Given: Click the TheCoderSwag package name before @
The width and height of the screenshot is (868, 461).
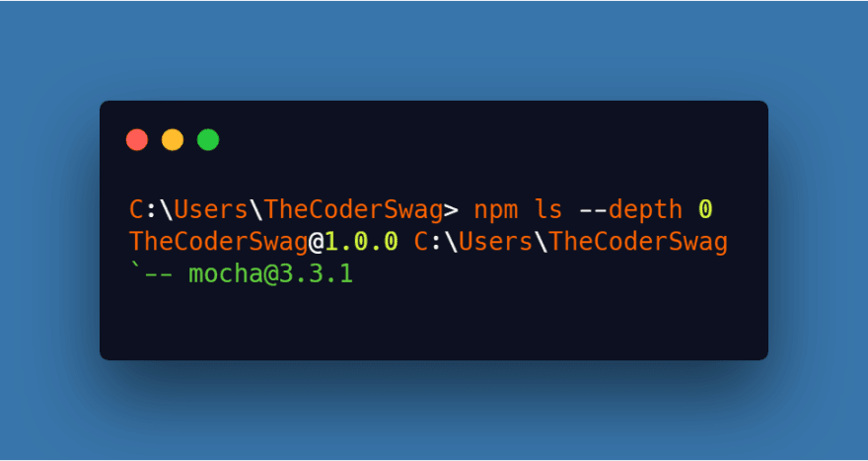Looking at the screenshot, I should tap(218, 242).
